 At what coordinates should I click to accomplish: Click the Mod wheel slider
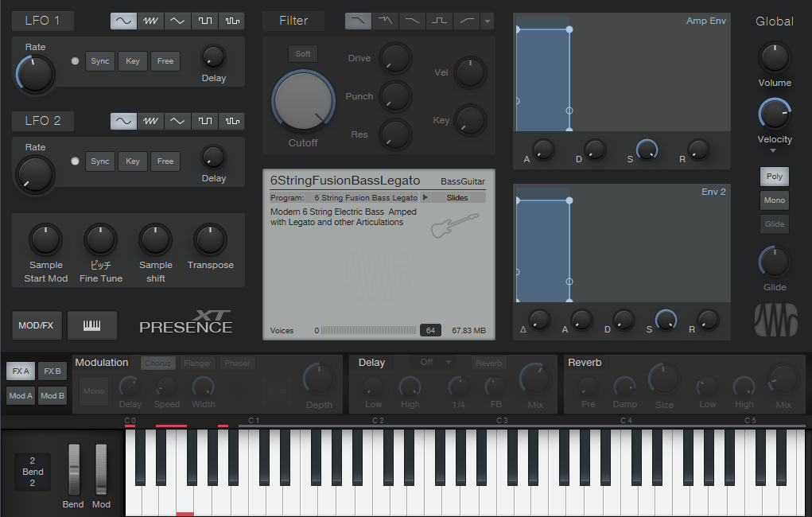pos(101,470)
